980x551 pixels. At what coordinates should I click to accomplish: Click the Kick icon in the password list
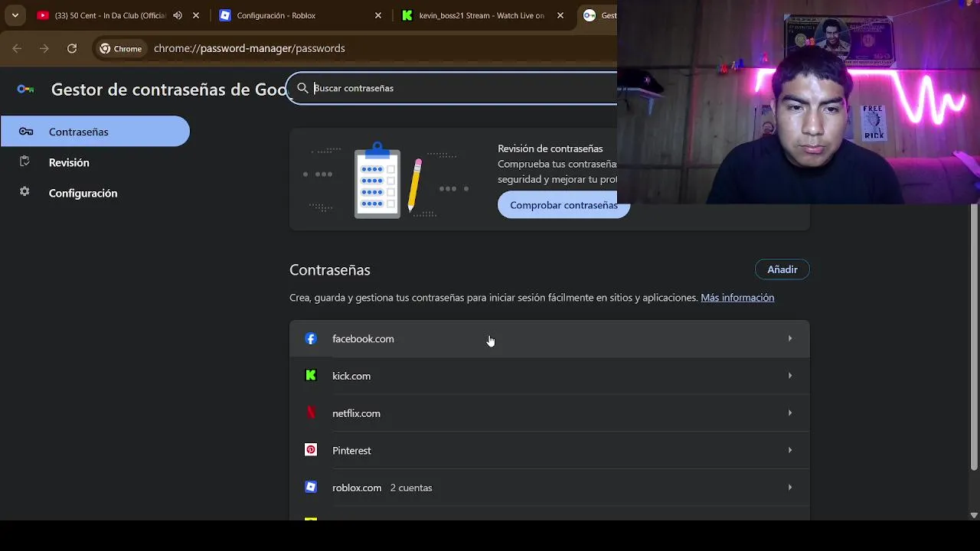point(311,376)
